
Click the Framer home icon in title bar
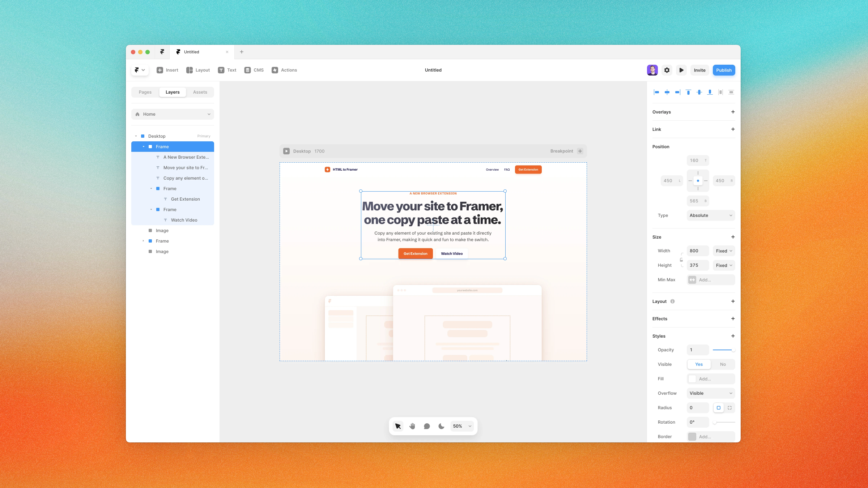[x=162, y=52]
